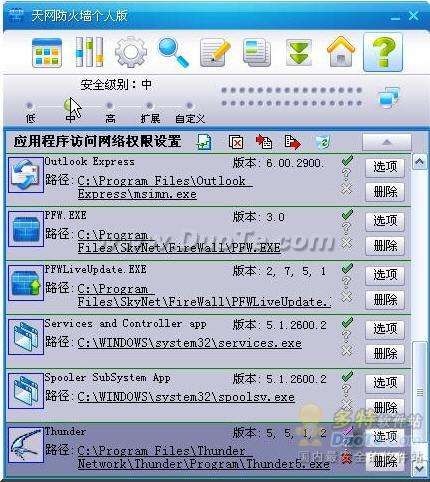Open the services.exe path link
This screenshot has height=482, width=430.
190,343
